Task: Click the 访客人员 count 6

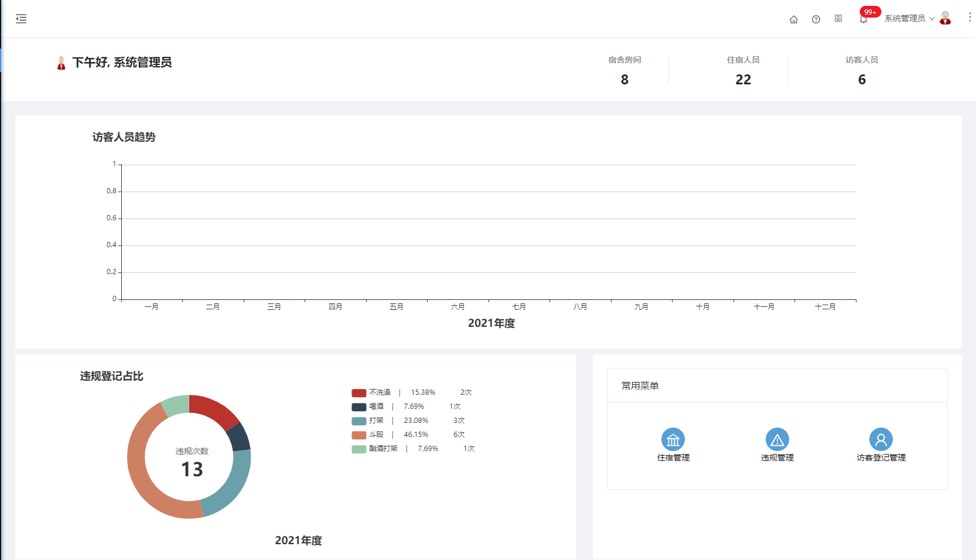Action: [x=862, y=80]
